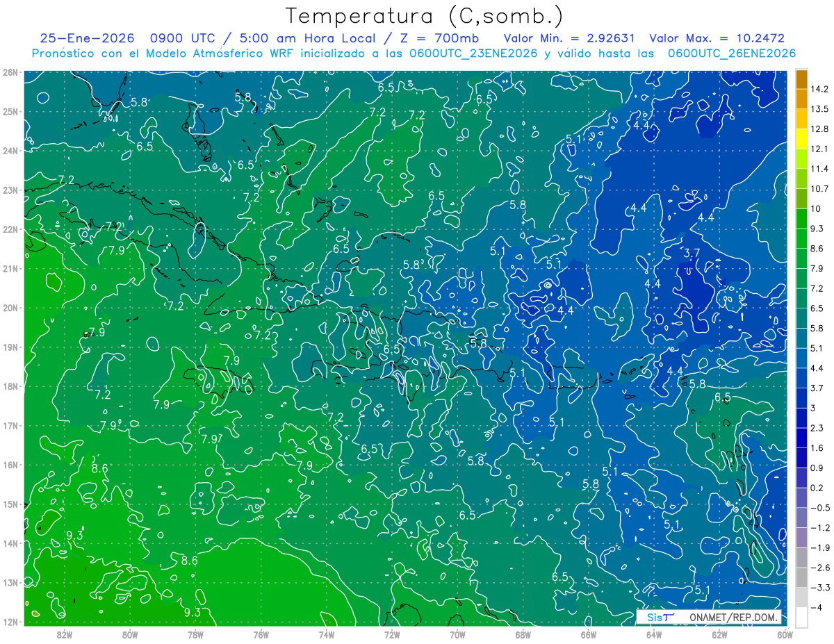Click the '15N' latitude axis label
The image size is (834, 644).
pos(10,504)
